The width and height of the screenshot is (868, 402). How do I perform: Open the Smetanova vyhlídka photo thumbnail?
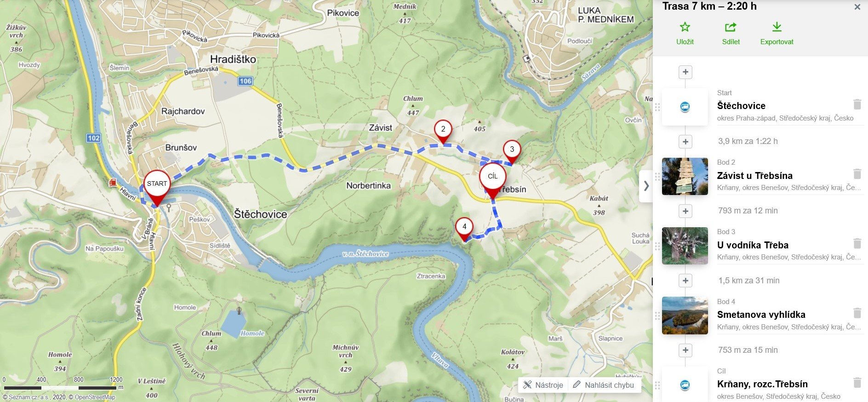click(x=685, y=316)
